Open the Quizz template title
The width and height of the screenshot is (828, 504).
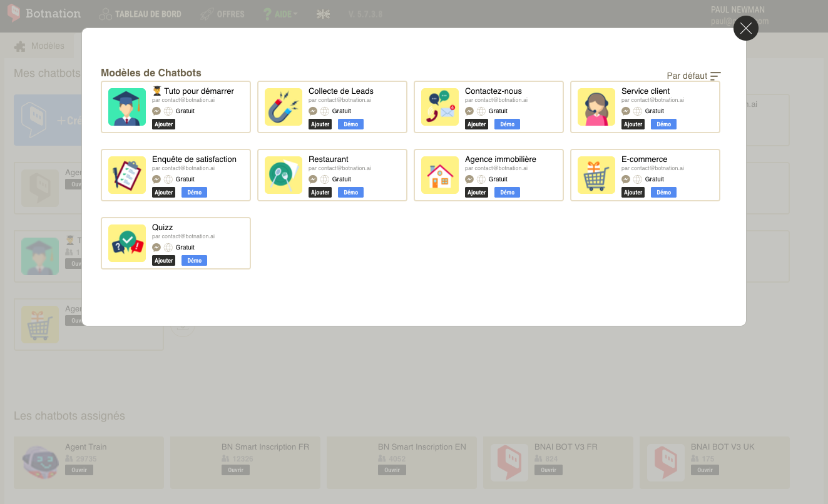[x=163, y=228]
